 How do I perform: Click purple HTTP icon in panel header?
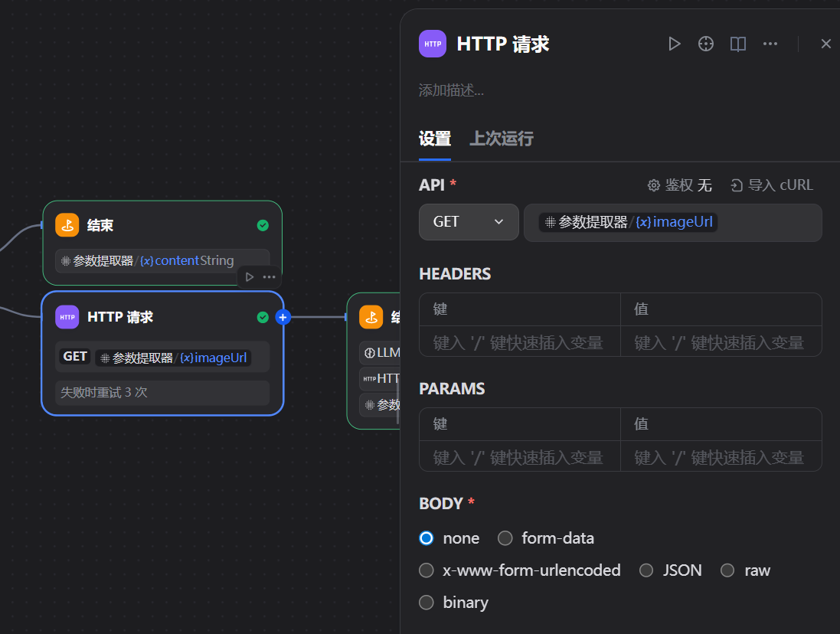coord(433,44)
